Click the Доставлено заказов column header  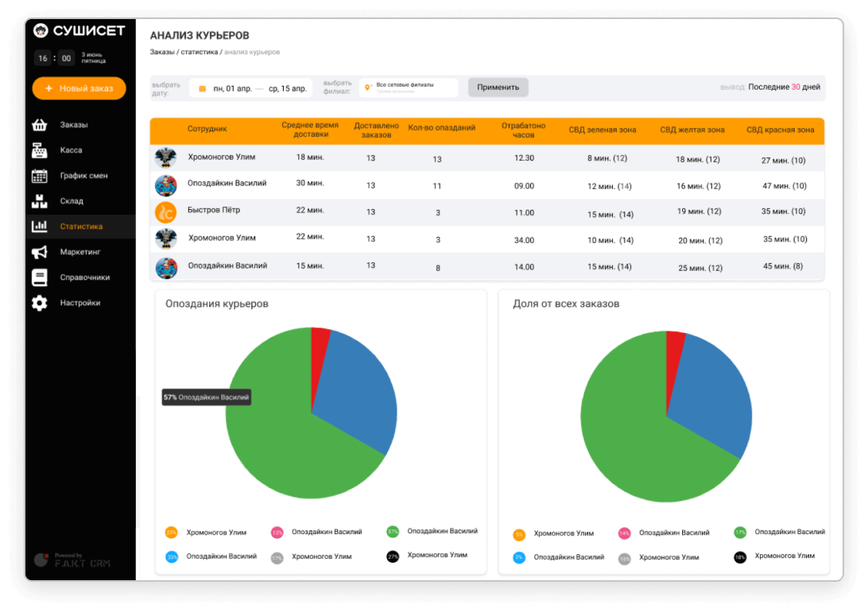click(377, 130)
